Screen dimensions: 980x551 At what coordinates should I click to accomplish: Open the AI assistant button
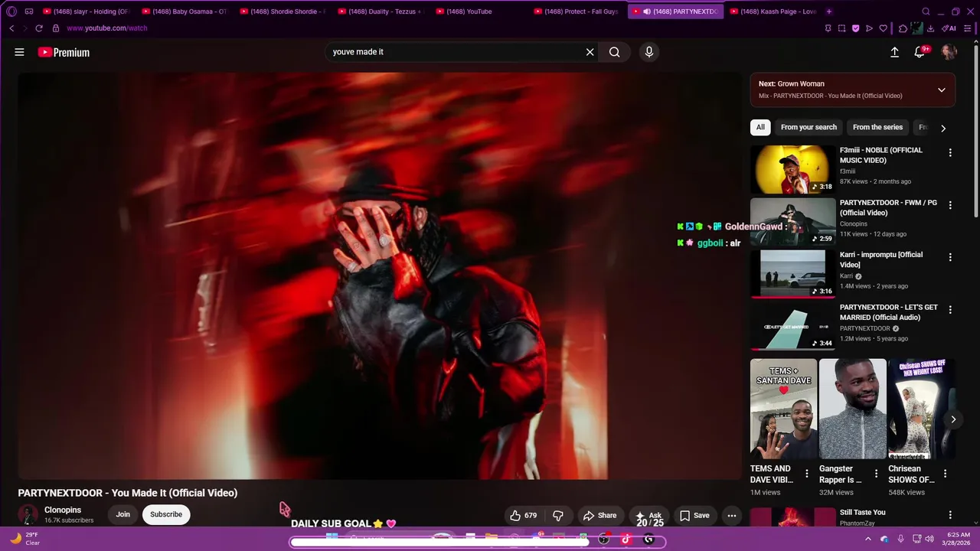pyautogui.click(x=949, y=28)
